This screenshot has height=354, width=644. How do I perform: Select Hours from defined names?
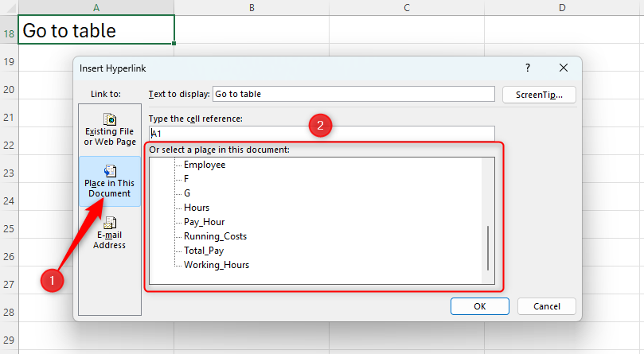click(x=197, y=208)
